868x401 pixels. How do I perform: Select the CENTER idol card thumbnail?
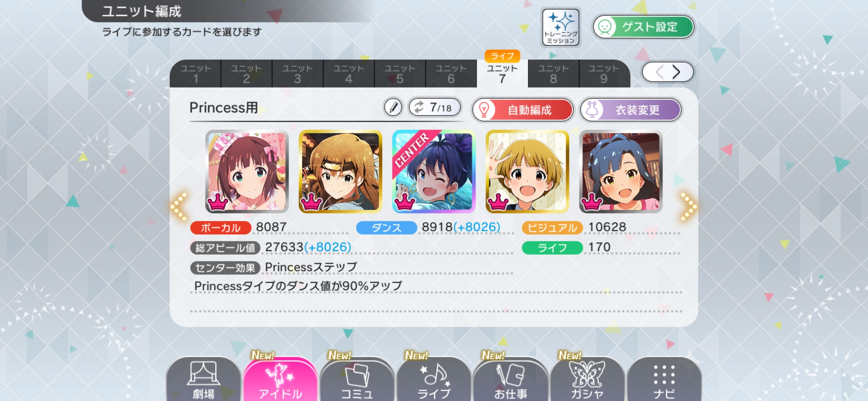click(434, 172)
